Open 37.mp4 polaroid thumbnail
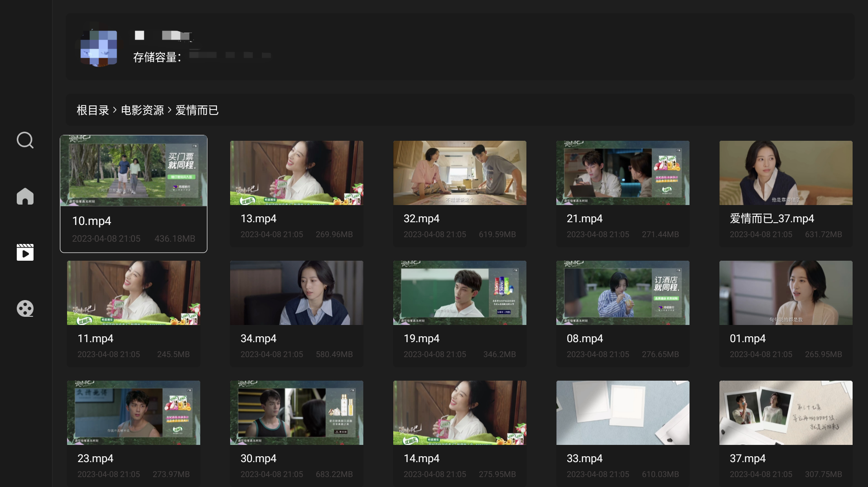868x487 pixels. [x=786, y=413]
